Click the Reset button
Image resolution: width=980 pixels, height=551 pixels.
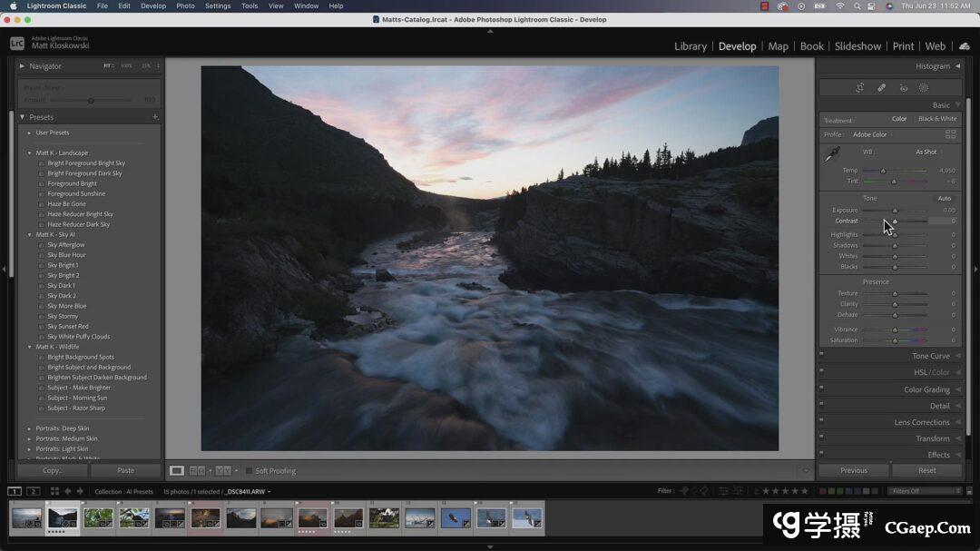click(x=926, y=470)
